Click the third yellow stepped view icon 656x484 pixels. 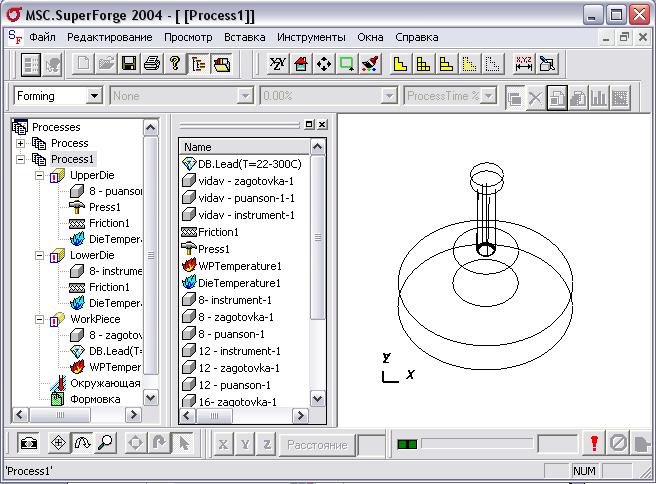(446, 64)
